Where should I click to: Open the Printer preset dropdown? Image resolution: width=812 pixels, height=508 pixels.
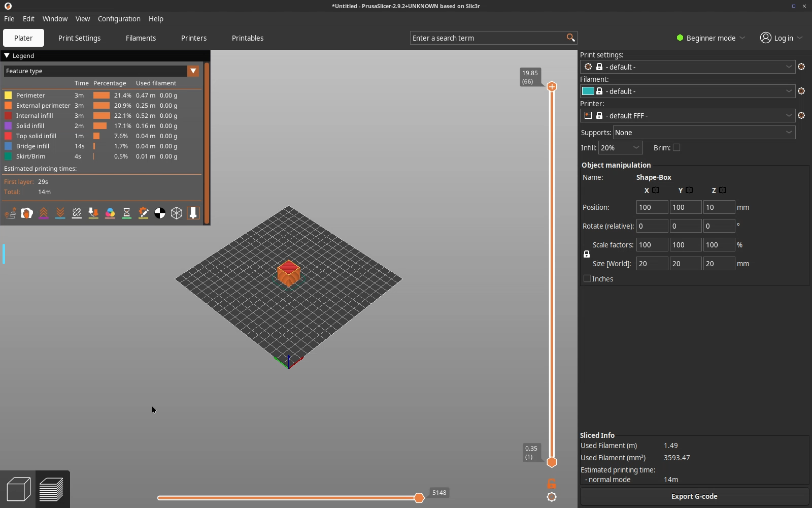tap(688, 115)
